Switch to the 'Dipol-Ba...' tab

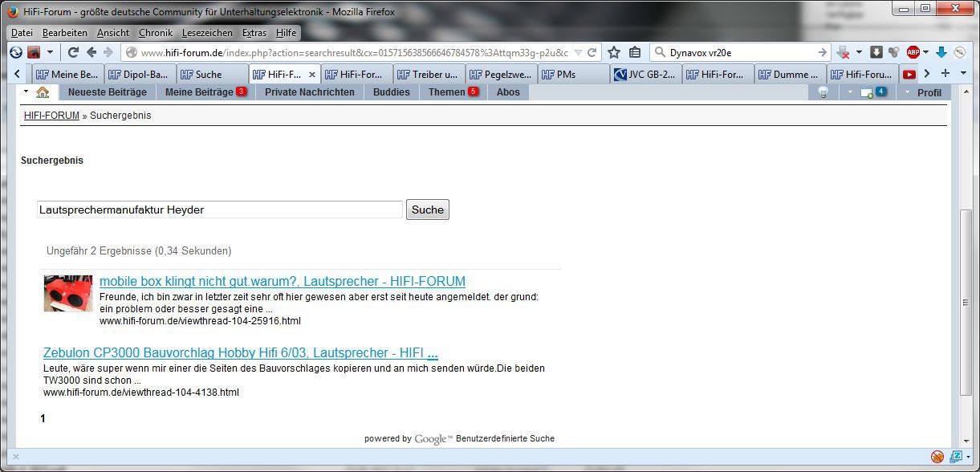pyautogui.click(x=140, y=74)
